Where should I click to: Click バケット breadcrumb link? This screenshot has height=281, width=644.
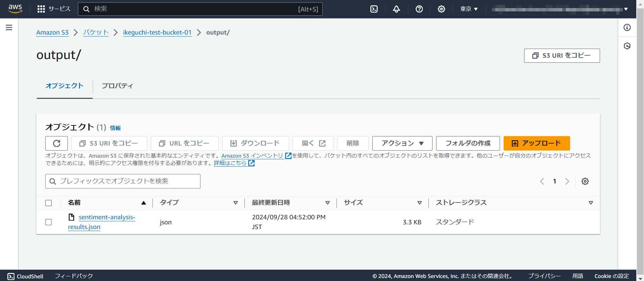(96, 33)
